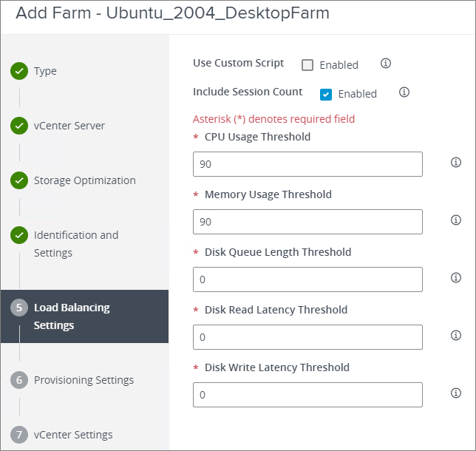Disable the Include Session Count checkbox
476x451 pixels.
point(326,94)
